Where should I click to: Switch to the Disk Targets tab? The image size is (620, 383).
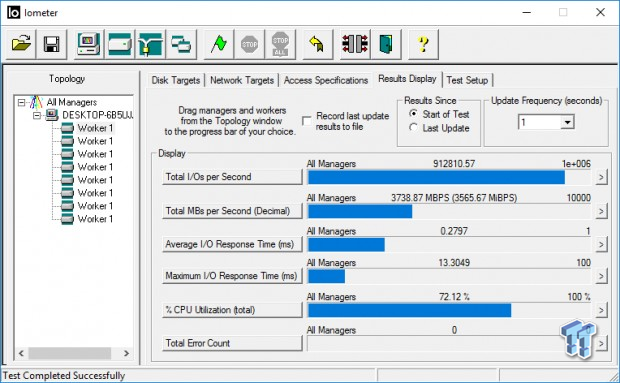click(x=176, y=80)
